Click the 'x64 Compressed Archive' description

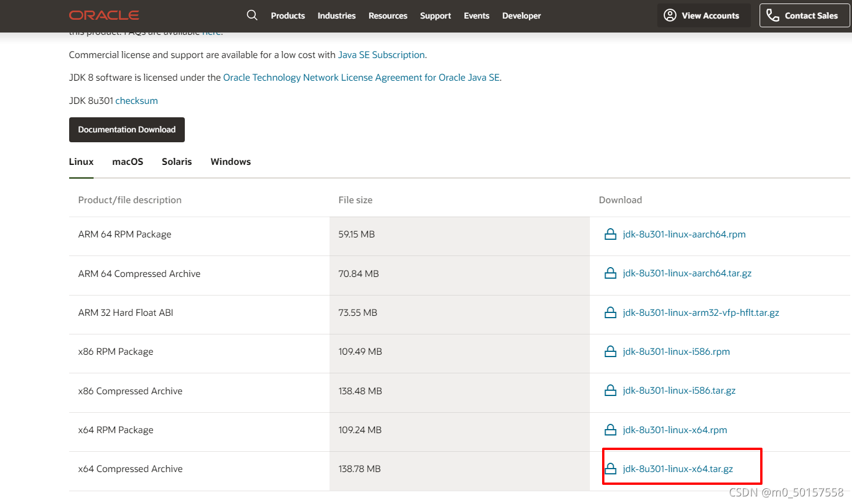(x=130, y=469)
